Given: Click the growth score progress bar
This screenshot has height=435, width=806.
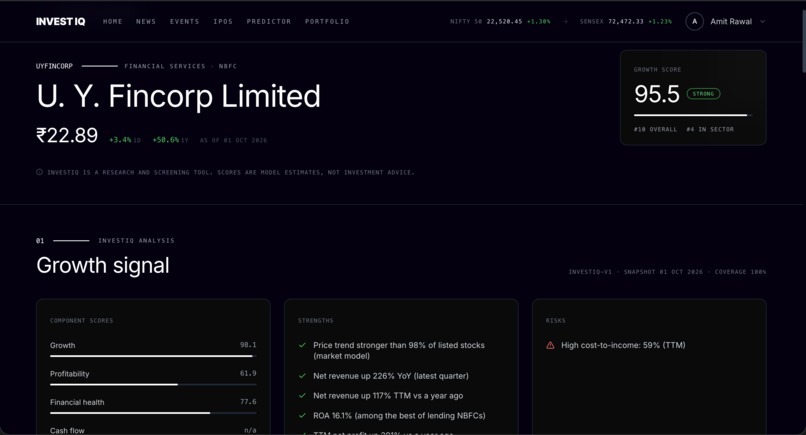Looking at the screenshot, I should coord(693,115).
